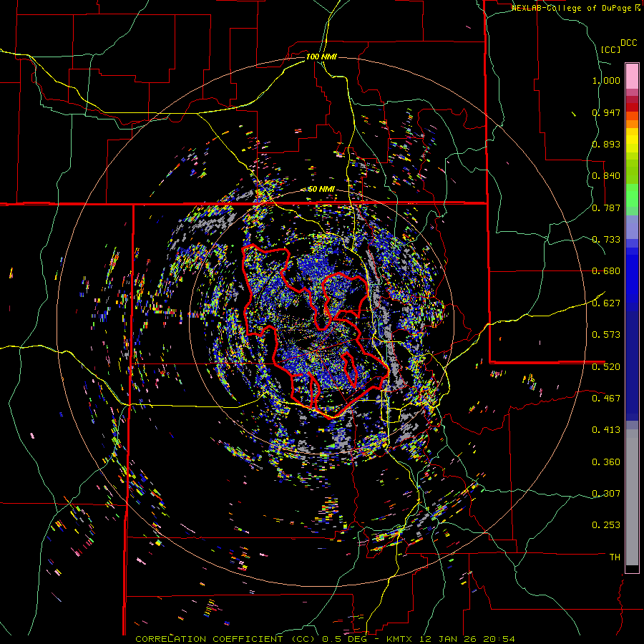Click the 0.573 scale value
Image resolution: width=644 pixels, height=644 pixels.
[x=606, y=335]
